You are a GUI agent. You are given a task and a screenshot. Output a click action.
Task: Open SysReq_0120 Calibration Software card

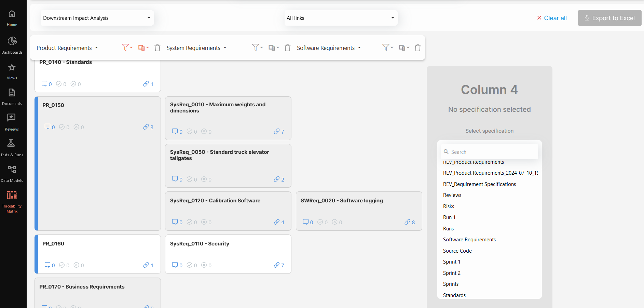(x=215, y=201)
